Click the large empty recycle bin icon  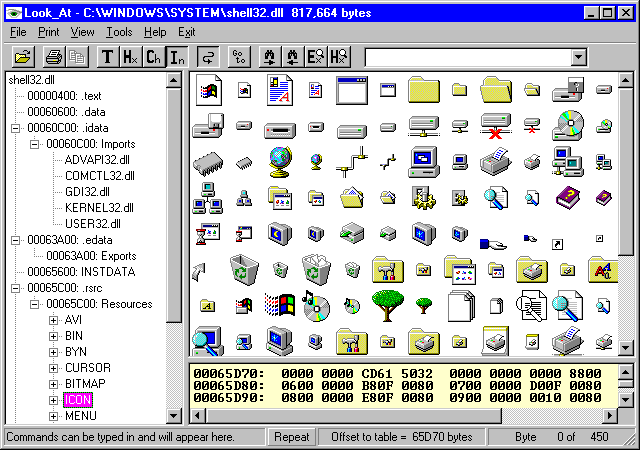coord(244,270)
